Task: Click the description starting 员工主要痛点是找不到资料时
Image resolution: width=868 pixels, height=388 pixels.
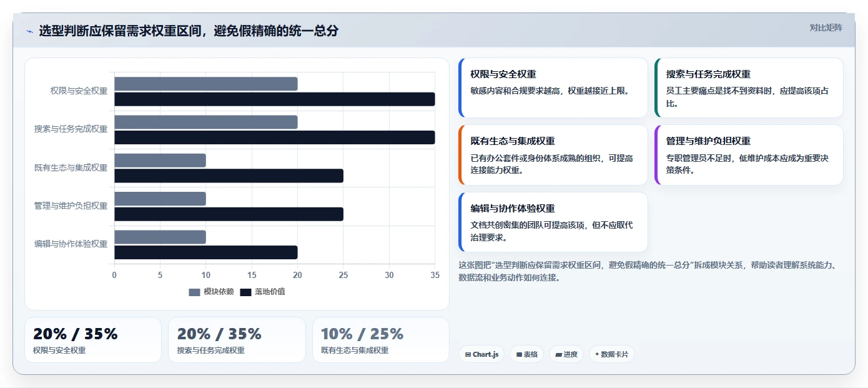Action: click(x=747, y=97)
